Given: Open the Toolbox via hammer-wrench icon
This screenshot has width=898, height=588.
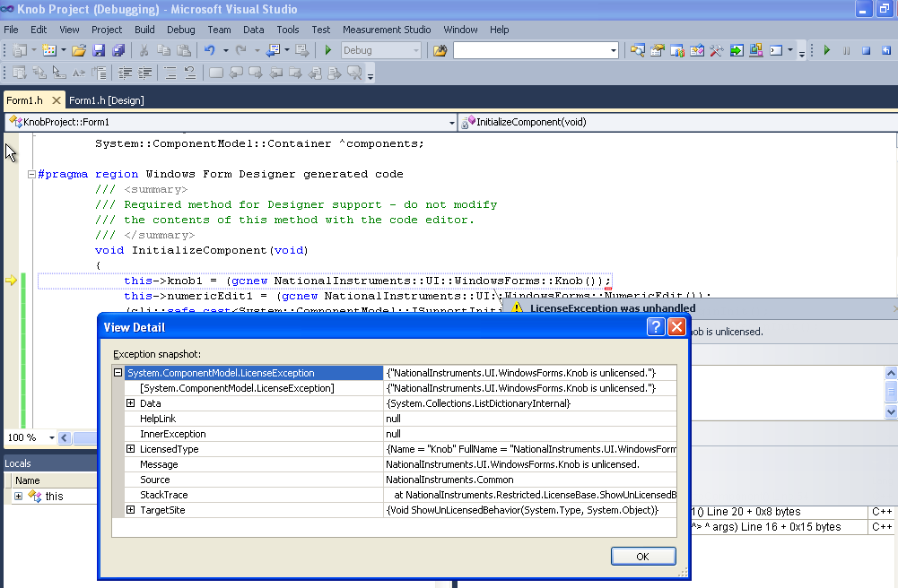Looking at the screenshot, I should point(716,51).
